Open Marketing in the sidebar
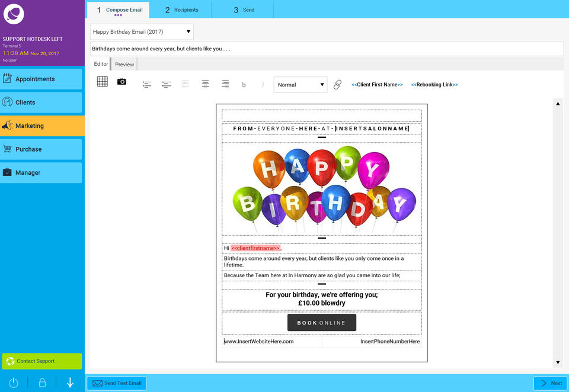Viewport: 569px width, 392px height. 42,126
